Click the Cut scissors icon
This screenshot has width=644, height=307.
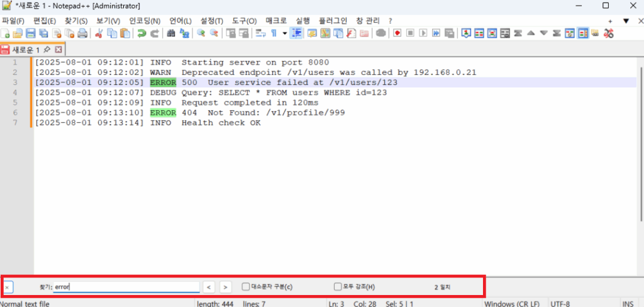click(x=99, y=33)
